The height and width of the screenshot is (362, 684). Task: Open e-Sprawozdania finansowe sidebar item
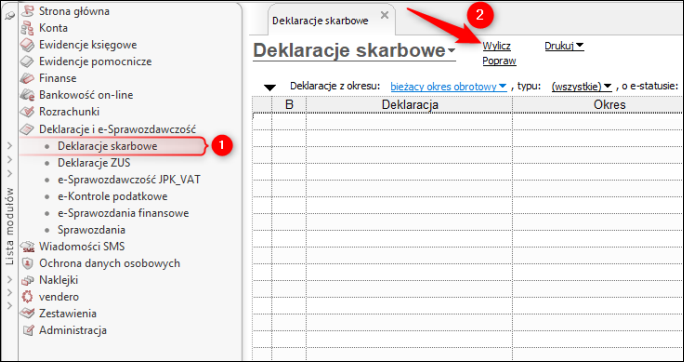pos(123,213)
